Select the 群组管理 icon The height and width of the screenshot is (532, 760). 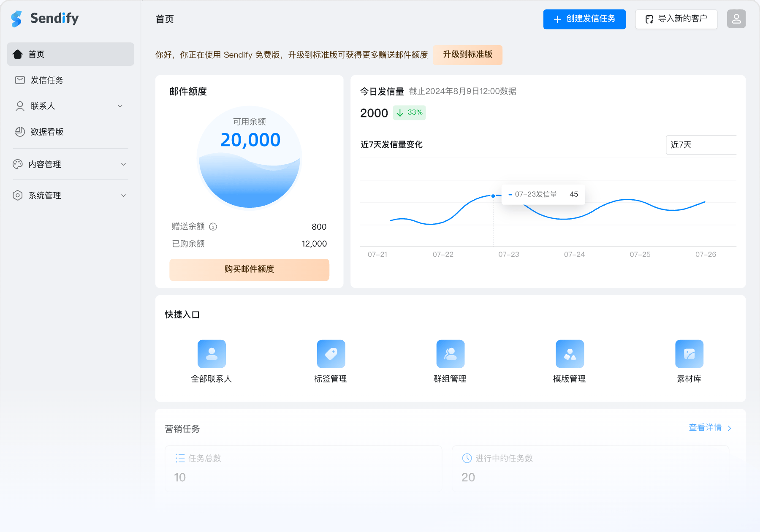[x=450, y=354]
